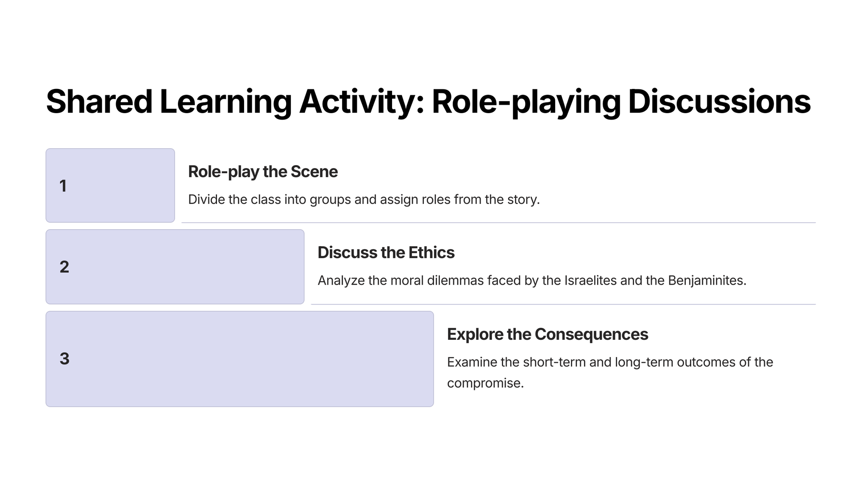868x488 pixels.
Task: Select the 'Analyze the moral dilemmas' sentence
Action: click(x=531, y=280)
